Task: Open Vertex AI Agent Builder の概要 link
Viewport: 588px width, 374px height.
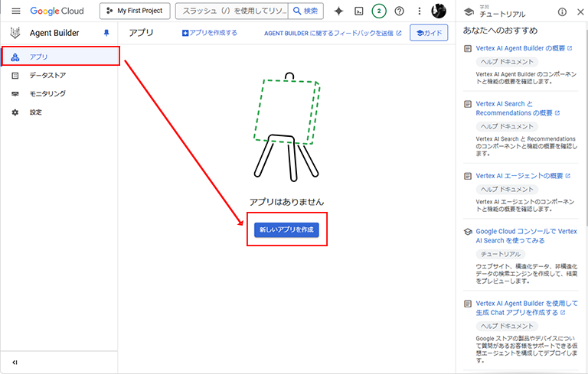Action: click(x=524, y=48)
